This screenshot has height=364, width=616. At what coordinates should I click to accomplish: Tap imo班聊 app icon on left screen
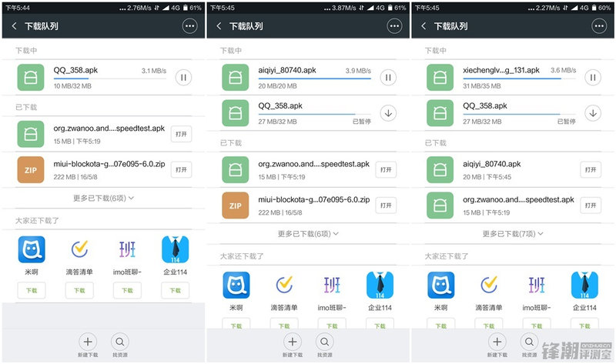click(127, 250)
